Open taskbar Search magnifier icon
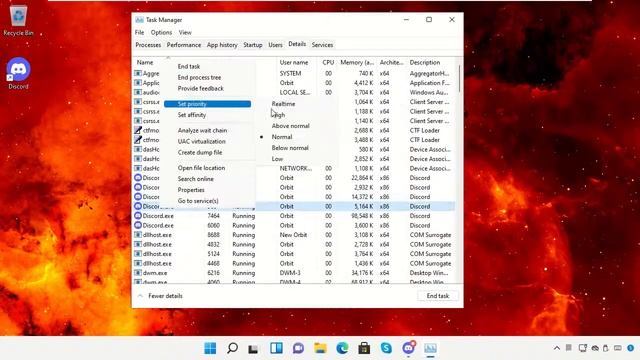Screen dimensions: 640x360 coord(232,348)
